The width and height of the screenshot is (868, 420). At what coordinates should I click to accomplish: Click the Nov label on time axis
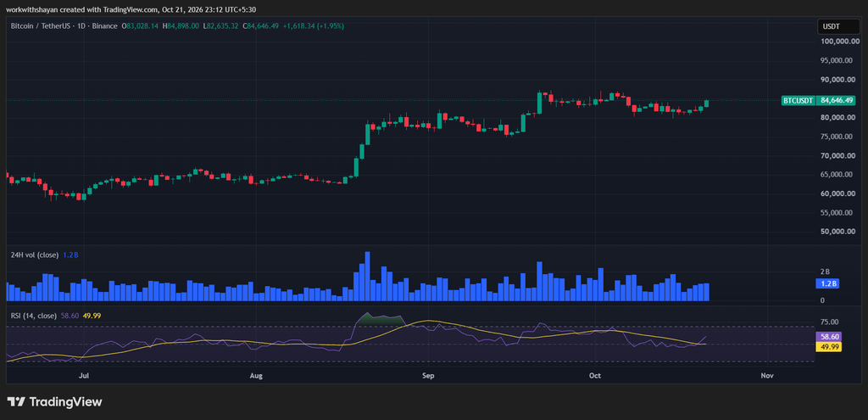point(766,376)
